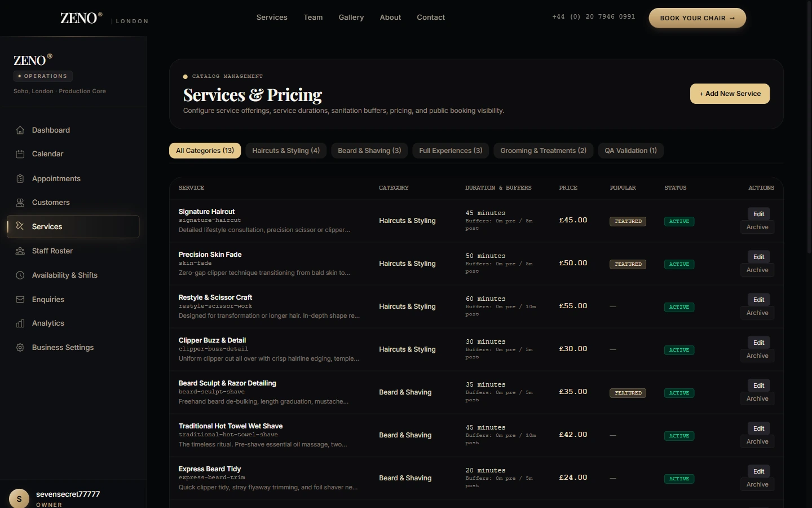The height and width of the screenshot is (508, 812).
Task: Show Grooming & Treatments (2) category
Action: tap(544, 151)
